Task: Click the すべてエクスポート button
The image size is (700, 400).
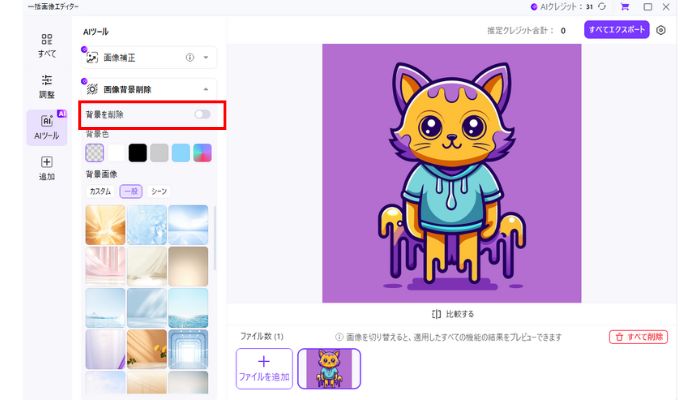Action: (x=617, y=30)
